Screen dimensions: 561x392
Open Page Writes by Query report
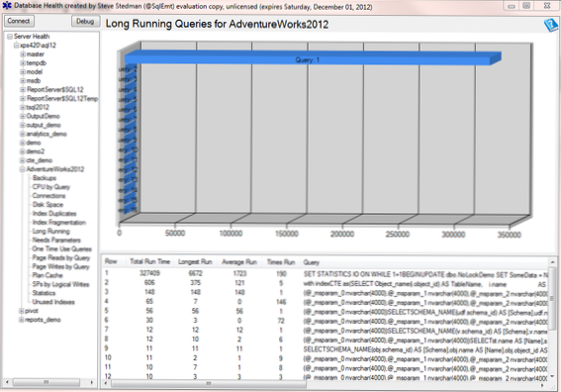click(x=60, y=266)
